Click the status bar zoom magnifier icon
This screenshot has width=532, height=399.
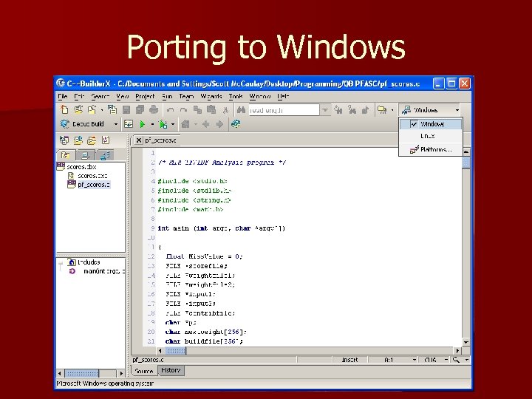[456, 360]
